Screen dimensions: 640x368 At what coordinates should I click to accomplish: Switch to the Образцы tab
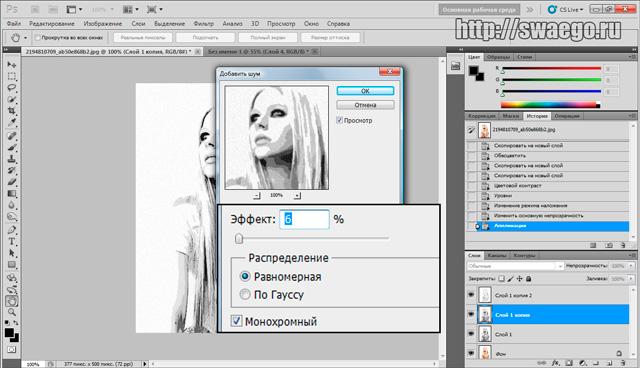(499, 57)
